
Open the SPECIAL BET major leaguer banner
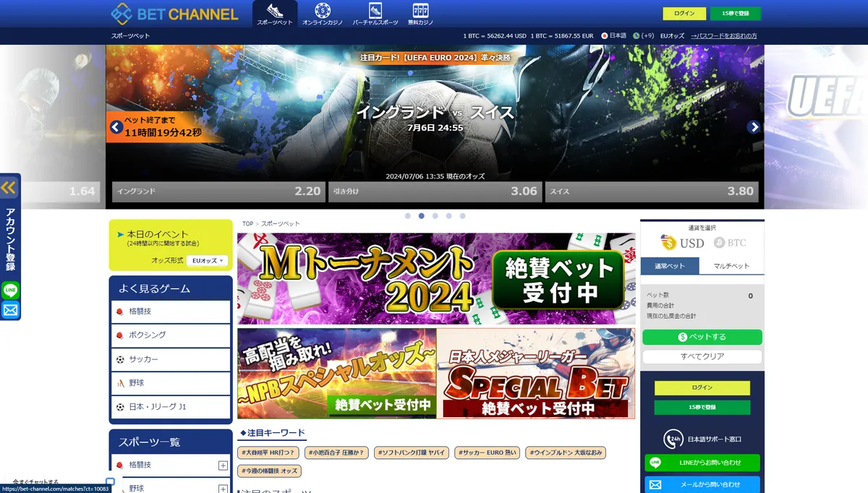tap(536, 374)
